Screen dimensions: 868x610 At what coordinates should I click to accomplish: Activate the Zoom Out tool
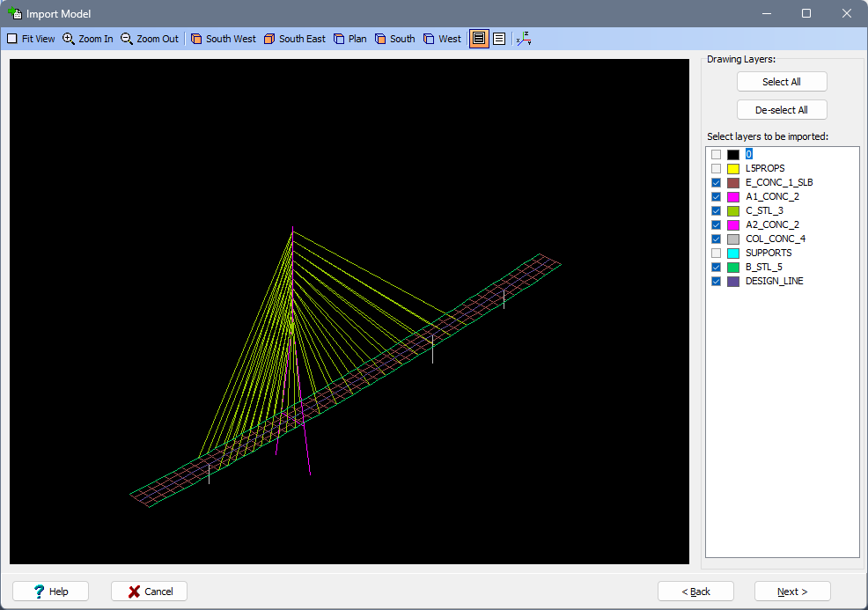point(149,38)
